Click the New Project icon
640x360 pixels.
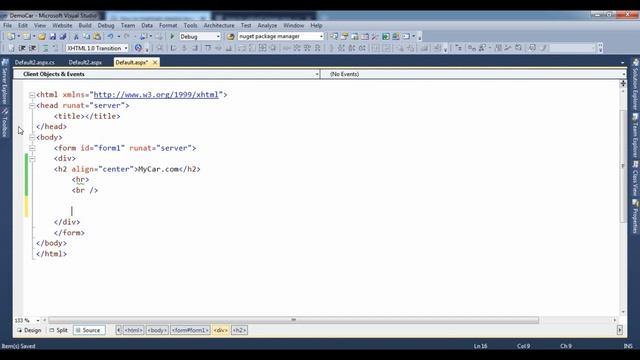tap(11, 37)
